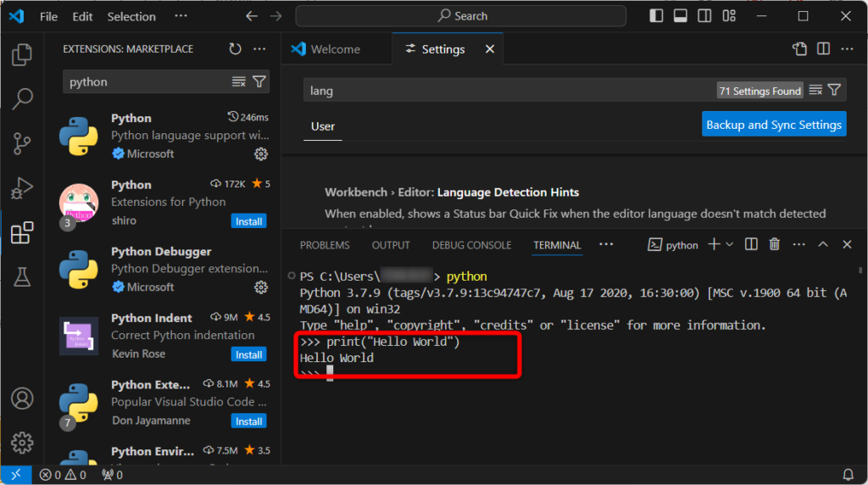868x485 pixels.
Task: Create a new terminal with plus
Action: click(x=714, y=244)
